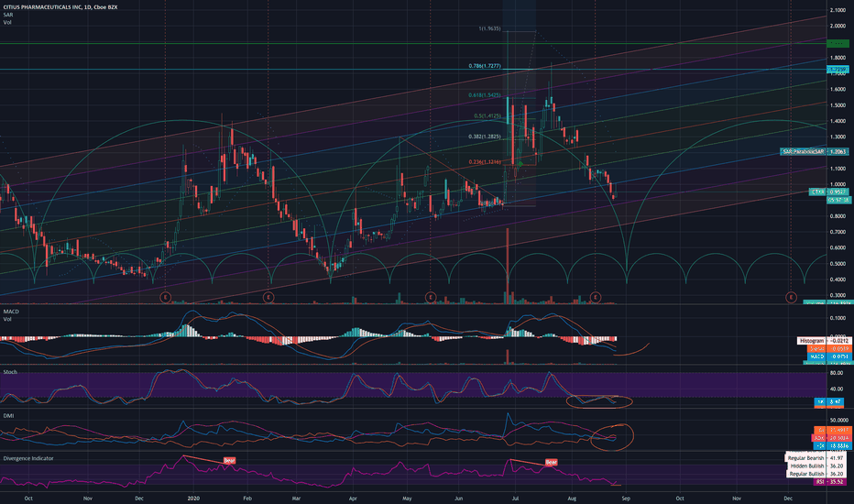
Task: Click the Bear divergence label near February
Action: click(229, 460)
